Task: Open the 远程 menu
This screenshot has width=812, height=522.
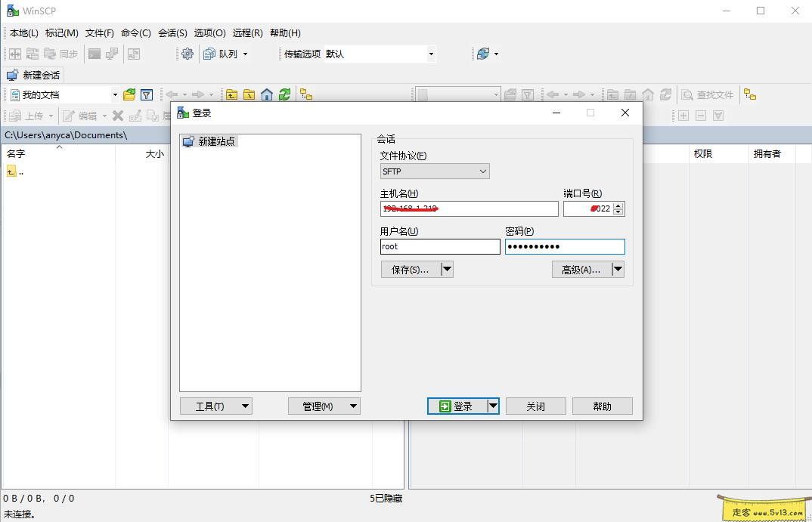Action: (246, 32)
